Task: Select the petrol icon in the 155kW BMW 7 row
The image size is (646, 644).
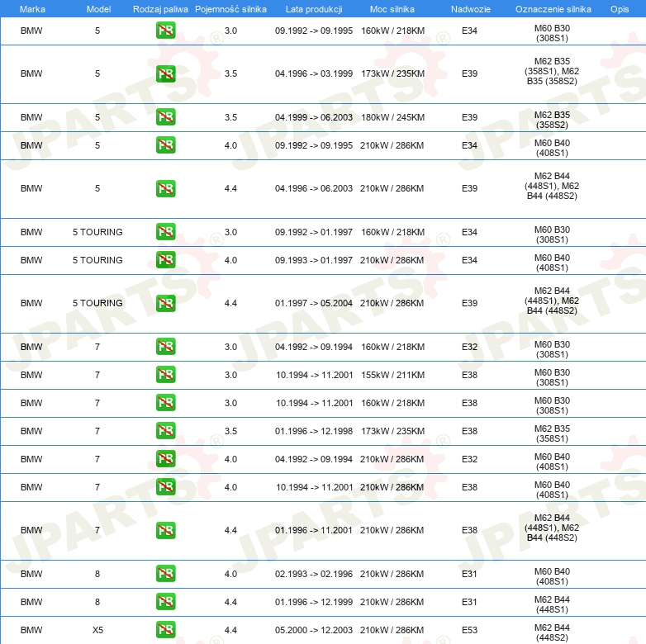Action: [x=165, y=375]
